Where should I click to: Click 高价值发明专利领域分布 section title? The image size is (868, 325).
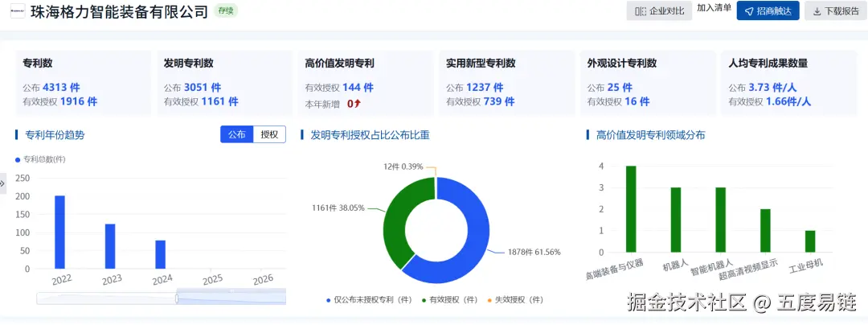[651, 134]
